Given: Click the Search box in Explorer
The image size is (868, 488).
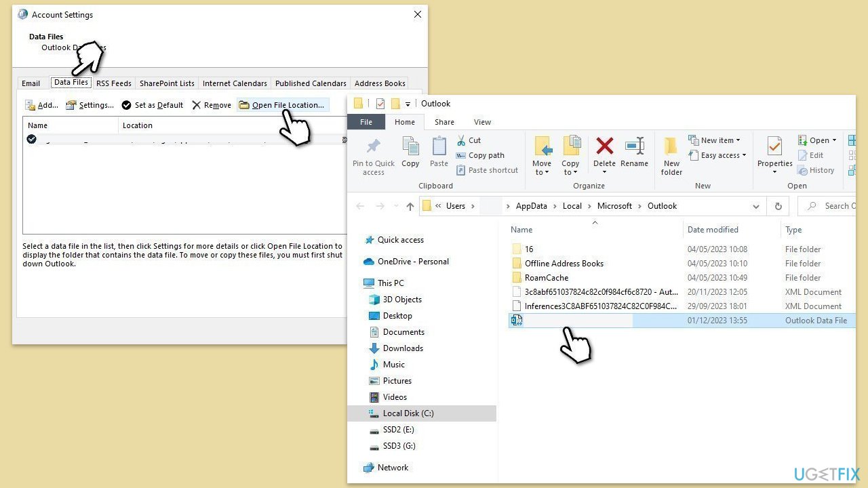Looking at the screenshot, I should (827, 206).
